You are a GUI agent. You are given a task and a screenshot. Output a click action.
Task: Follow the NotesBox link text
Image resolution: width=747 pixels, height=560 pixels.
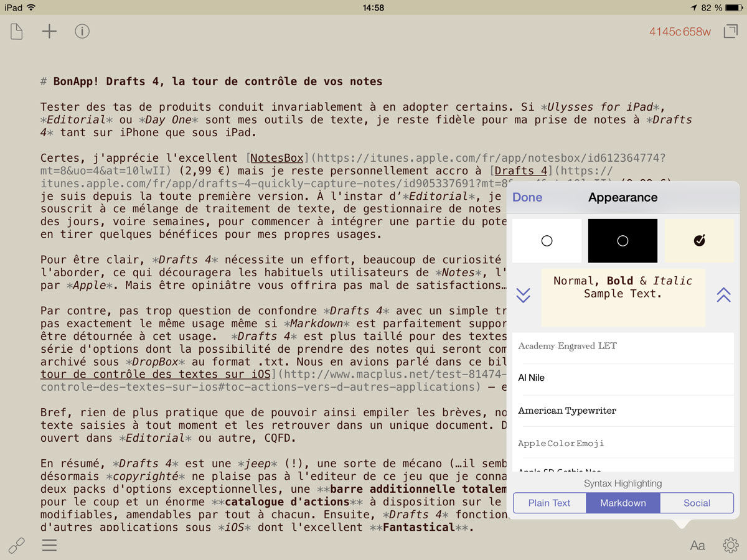point(277,158)
